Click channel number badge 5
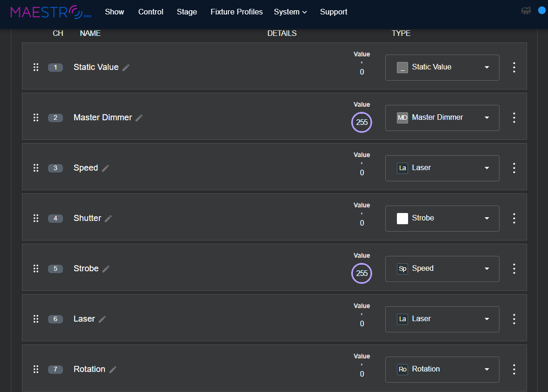 (55, 268)
